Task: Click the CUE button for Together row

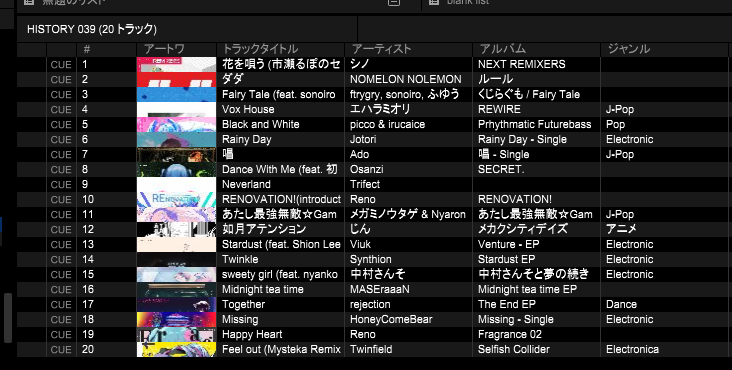Action: click(x=61, y=305)
